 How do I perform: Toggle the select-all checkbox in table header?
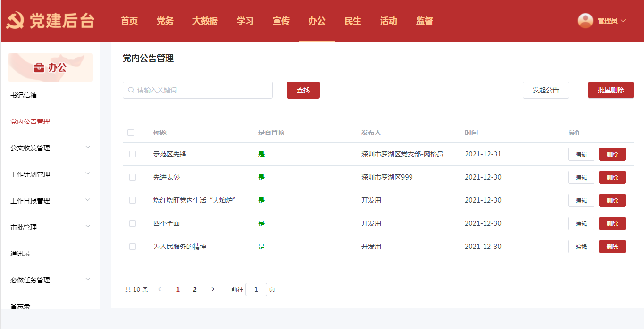pos(131,132)
